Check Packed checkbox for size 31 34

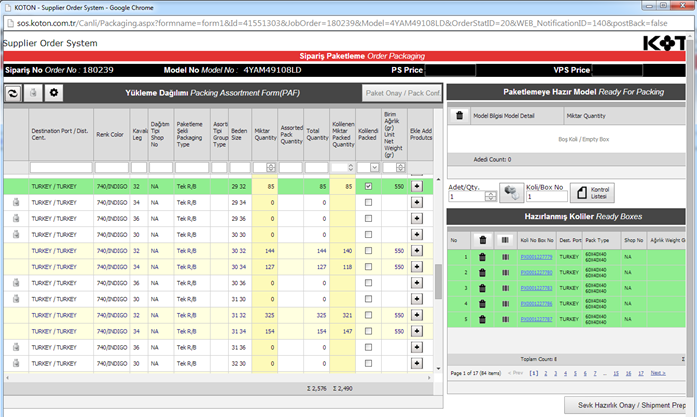click(368, 331)
